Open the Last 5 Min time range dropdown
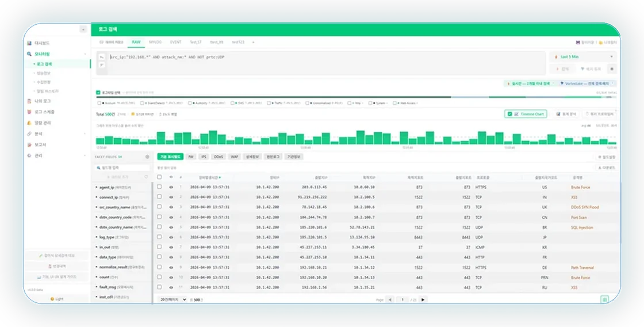This screenshot has width=644, height=327. click(x=583, y=57)
